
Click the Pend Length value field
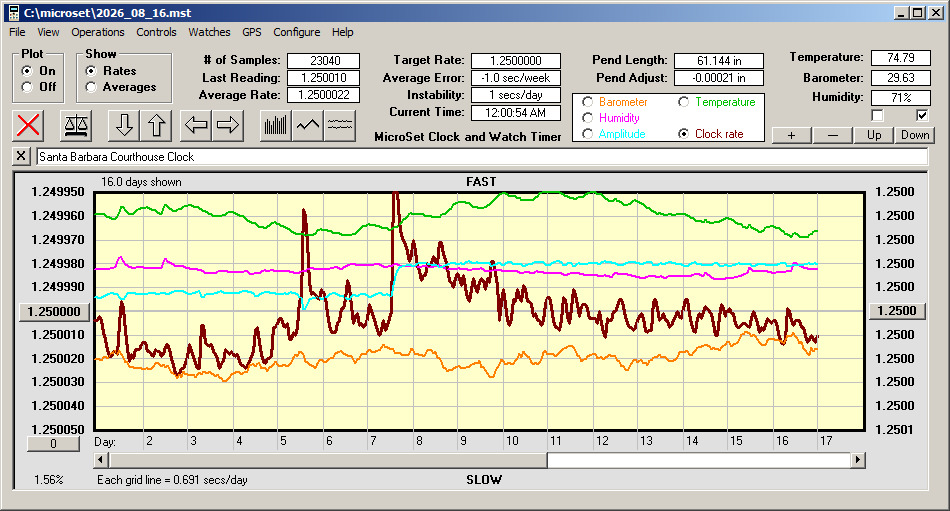click(x=719, y=61)
